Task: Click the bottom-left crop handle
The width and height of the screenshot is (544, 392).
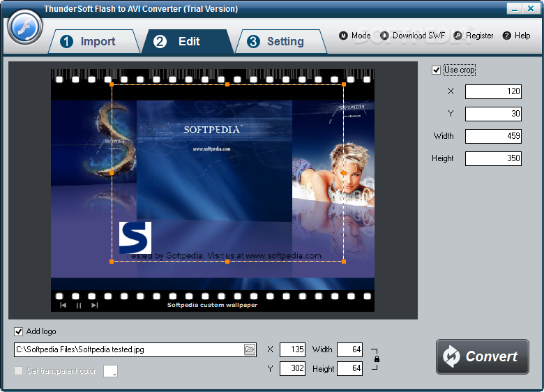Action: tap(112, 262)
